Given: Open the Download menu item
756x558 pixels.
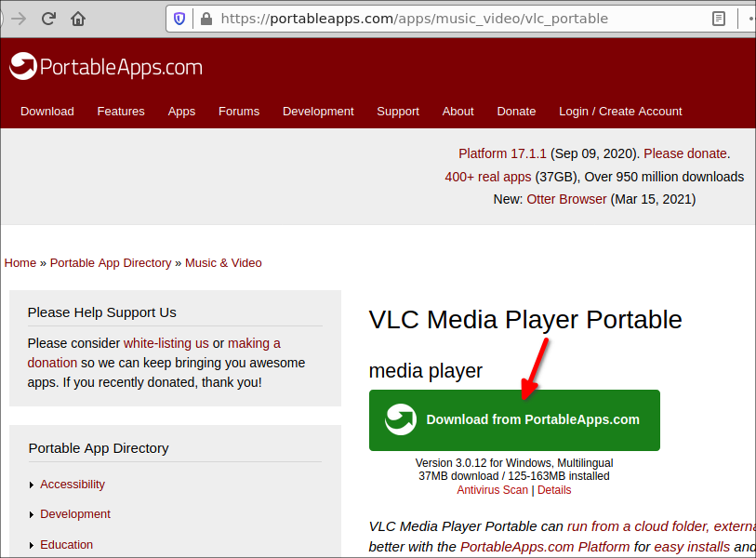Looking at the screenshot, I should (47, 112).
